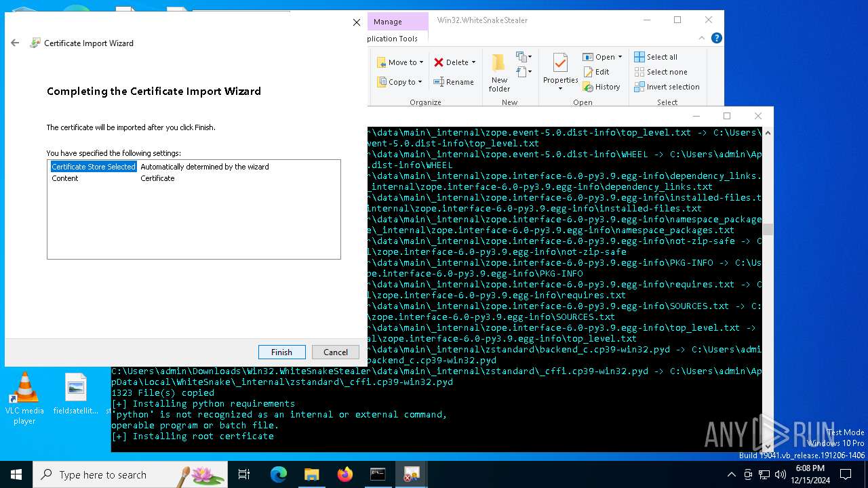Open File Explorer from taskbar
868x488 pixels.
(x=311, y=474)
